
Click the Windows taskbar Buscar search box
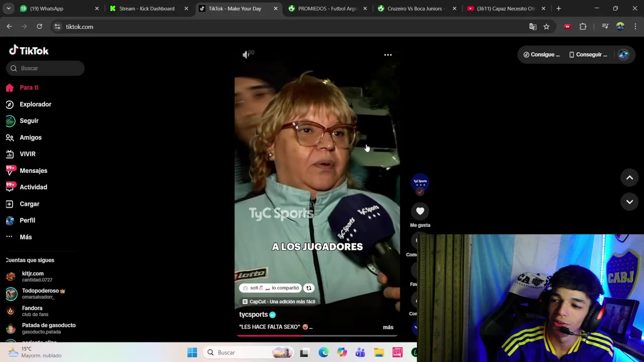pos(249,352)
